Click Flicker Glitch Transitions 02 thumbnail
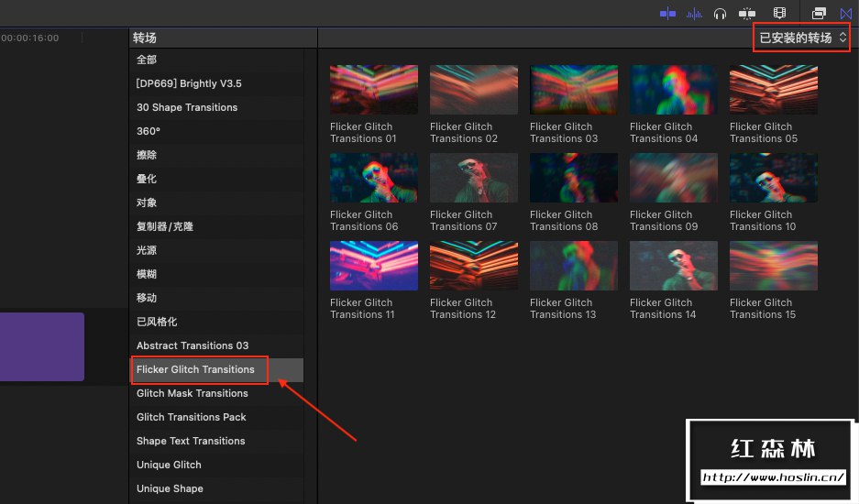The width and height of the screenshot is (859, 504). [x=474, y=90]
